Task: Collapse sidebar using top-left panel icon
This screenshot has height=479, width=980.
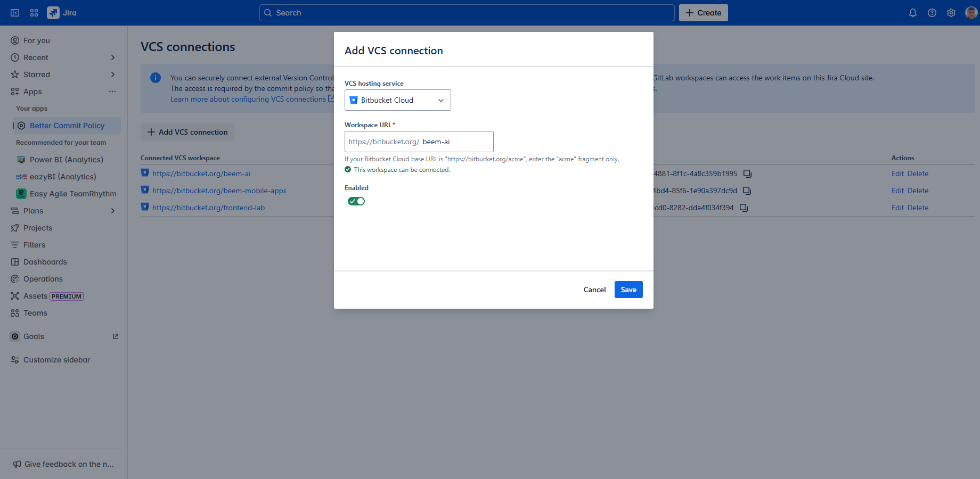Action: coord(15,13)
